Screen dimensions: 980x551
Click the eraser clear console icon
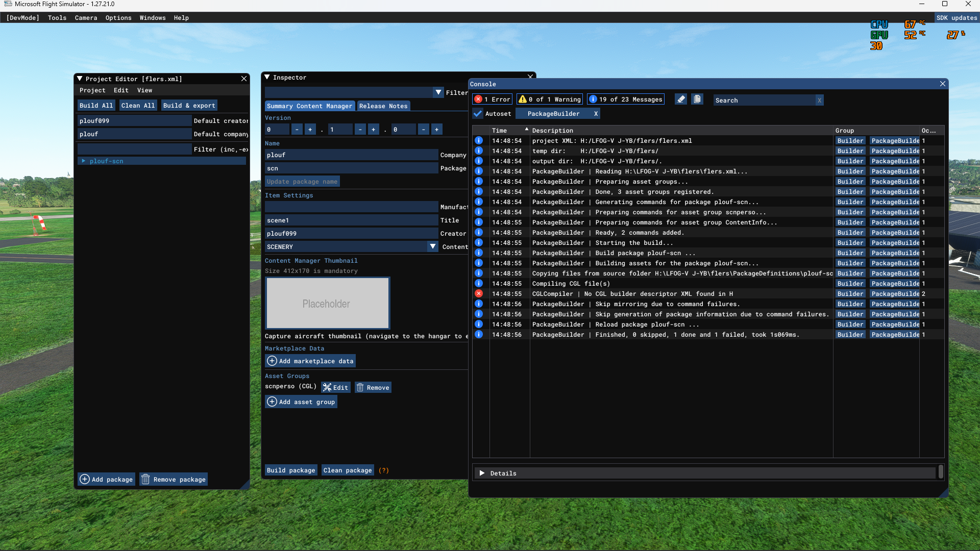[680, 99]
